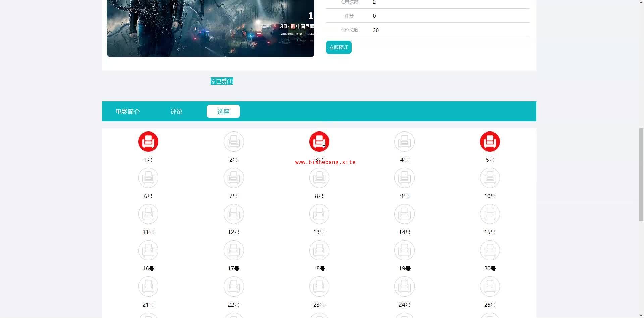
Task: Toggle the 已赞(1) like button
Action: (222, 81)
